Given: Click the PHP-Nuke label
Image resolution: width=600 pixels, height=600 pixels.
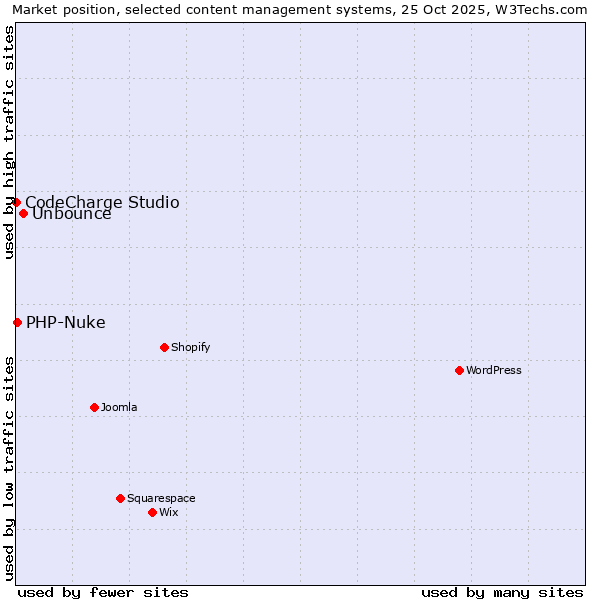Looking at the screenshot, I should pyautogui.click(x=65, y=322).
